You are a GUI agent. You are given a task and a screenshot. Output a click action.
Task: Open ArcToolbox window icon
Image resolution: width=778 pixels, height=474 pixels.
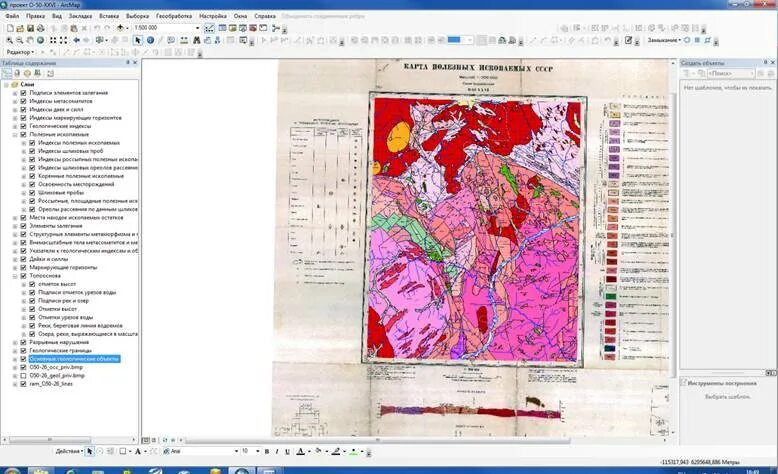tap(253, 28)
